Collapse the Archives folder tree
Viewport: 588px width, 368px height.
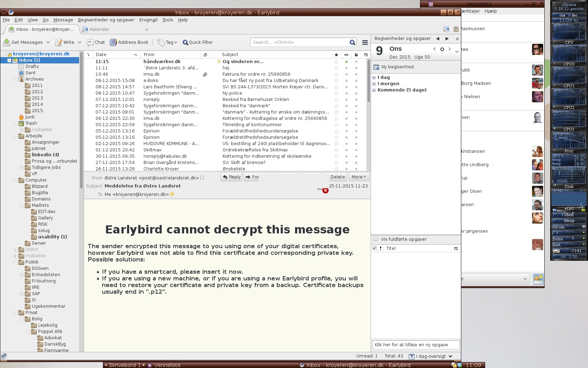coord(15,79)
